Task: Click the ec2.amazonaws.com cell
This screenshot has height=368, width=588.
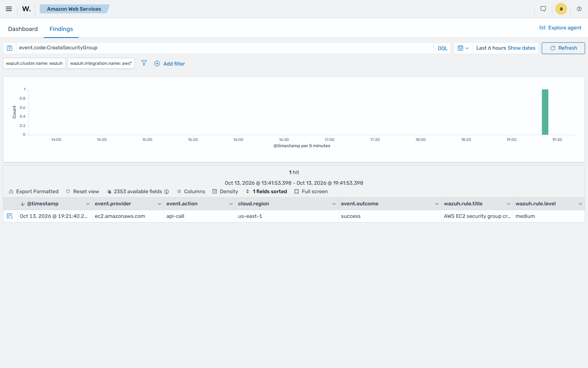Action: [128, 216]
